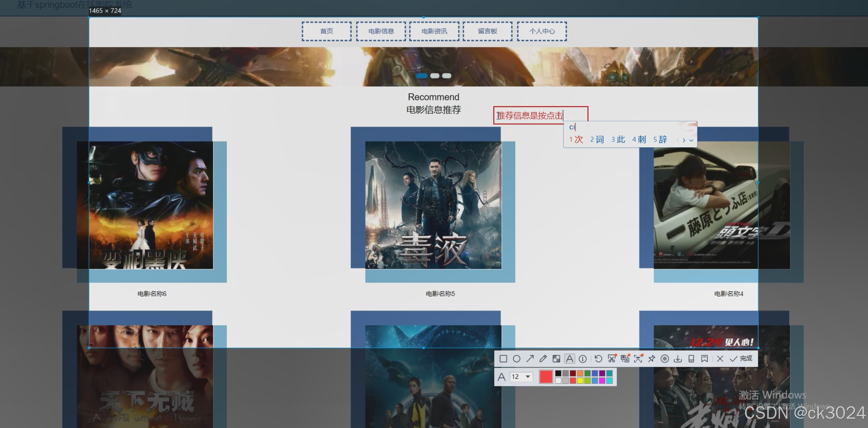Select IME candidate 4 刺
Screen dimensions: 868x428
click(x=639, y=140)
